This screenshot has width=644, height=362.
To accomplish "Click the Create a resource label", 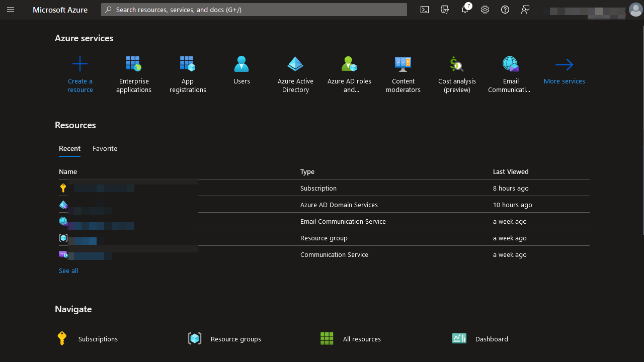I will click(80, 85).
